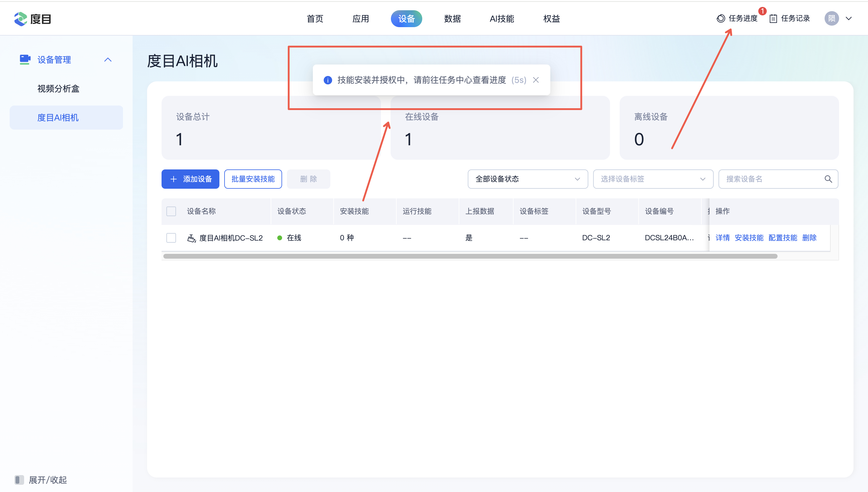Open the AI技能 tab
Screen dimensions: 868x492
tap(502, 19)
